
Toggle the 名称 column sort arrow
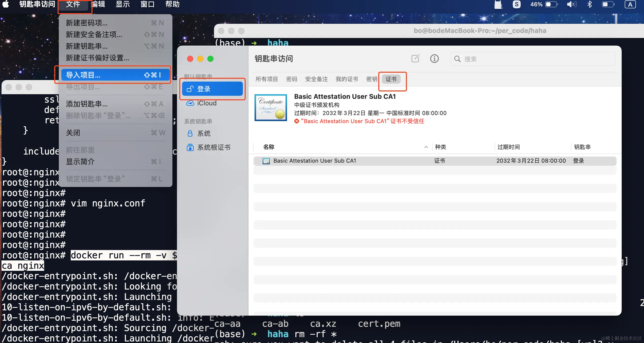point(426,147)
